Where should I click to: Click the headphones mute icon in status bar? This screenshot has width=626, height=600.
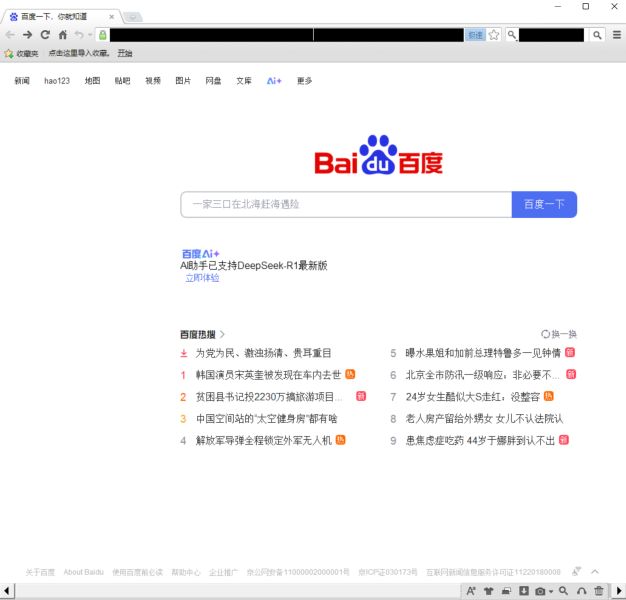click(x=582, y=591)
